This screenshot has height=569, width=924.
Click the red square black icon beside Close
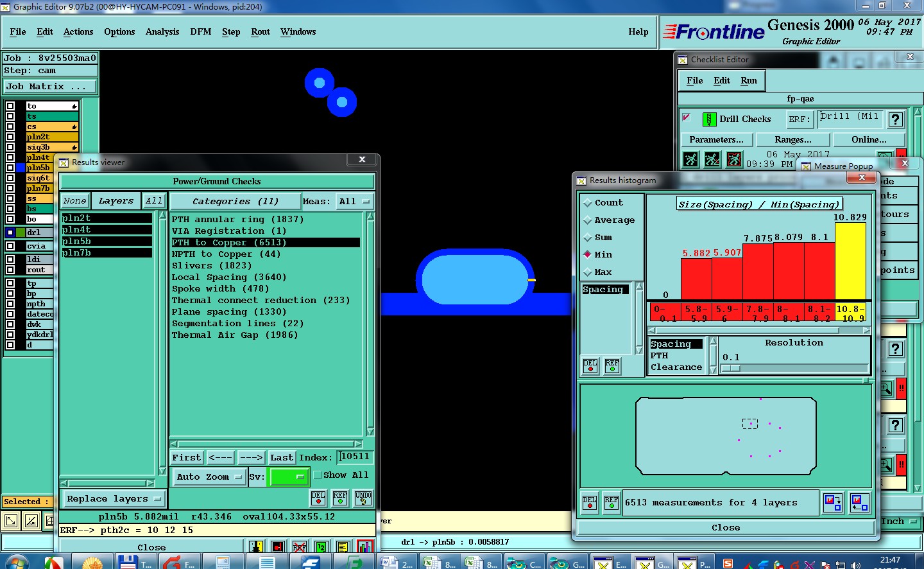(278, 547)
